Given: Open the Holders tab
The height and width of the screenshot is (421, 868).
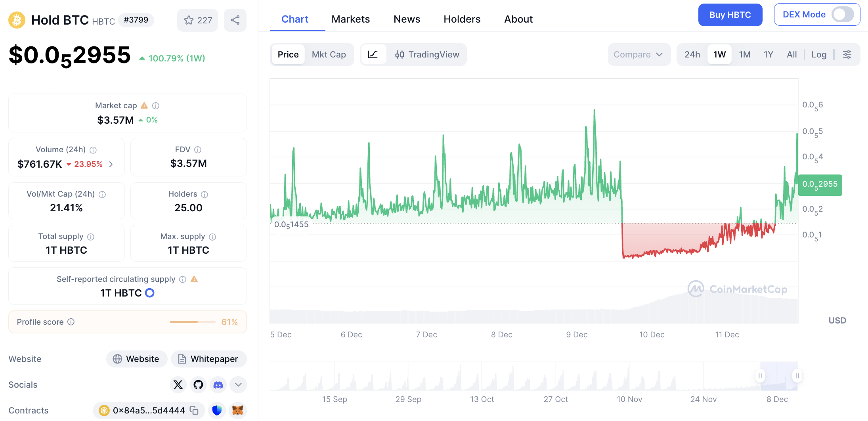Looking at the screenshot, I should tap(462, 19).
